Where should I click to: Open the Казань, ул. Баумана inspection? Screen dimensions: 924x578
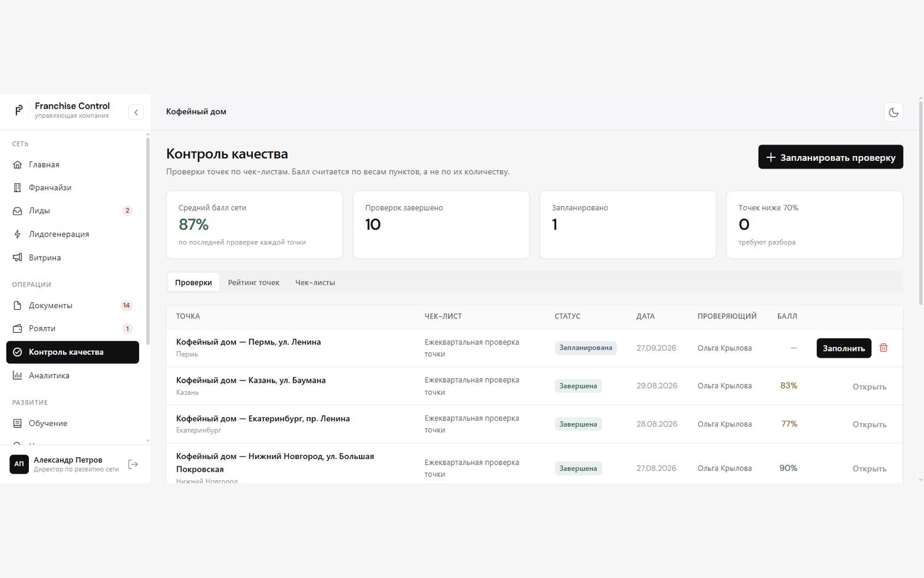pyautogui.click(x=869, y=387)
